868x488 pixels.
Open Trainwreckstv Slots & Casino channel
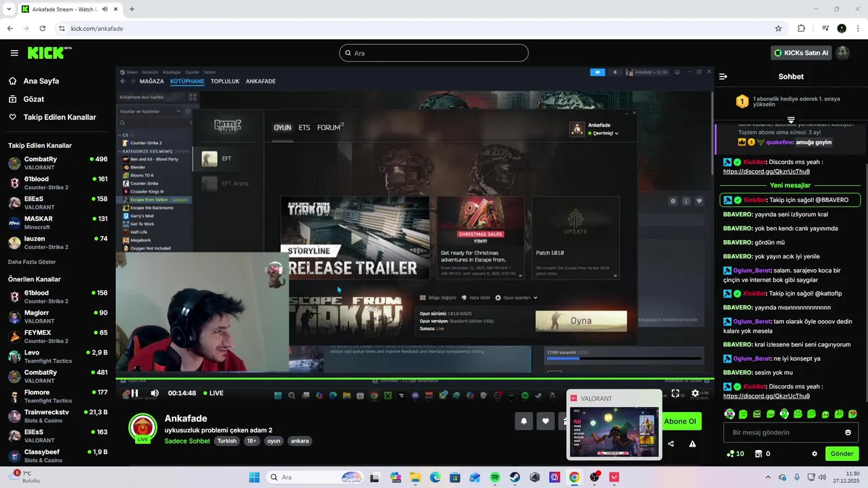click(58, 416)
